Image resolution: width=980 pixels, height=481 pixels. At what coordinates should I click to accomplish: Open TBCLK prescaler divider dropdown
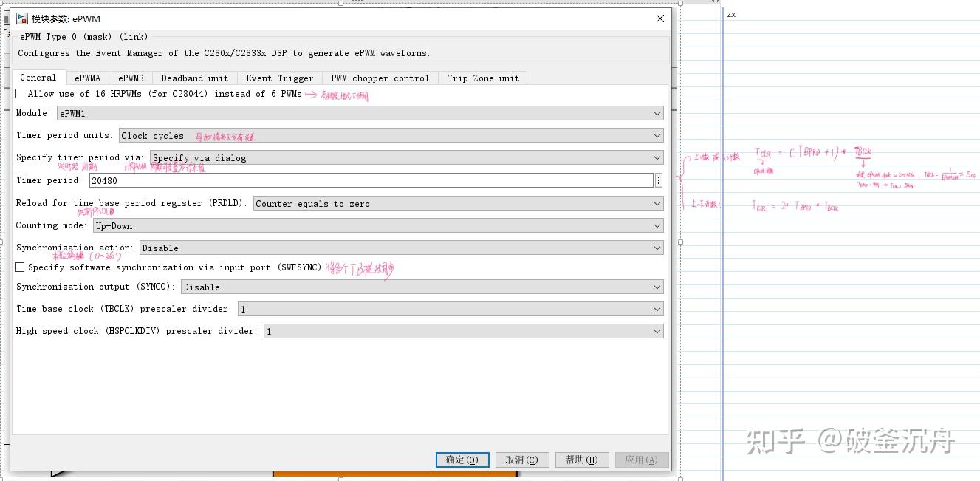coord(450,310)
